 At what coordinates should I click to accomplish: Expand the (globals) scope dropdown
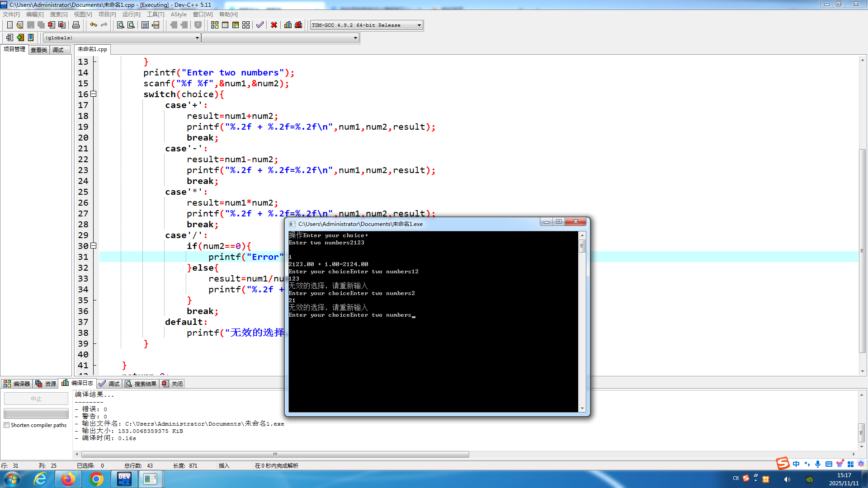point(197,38)
